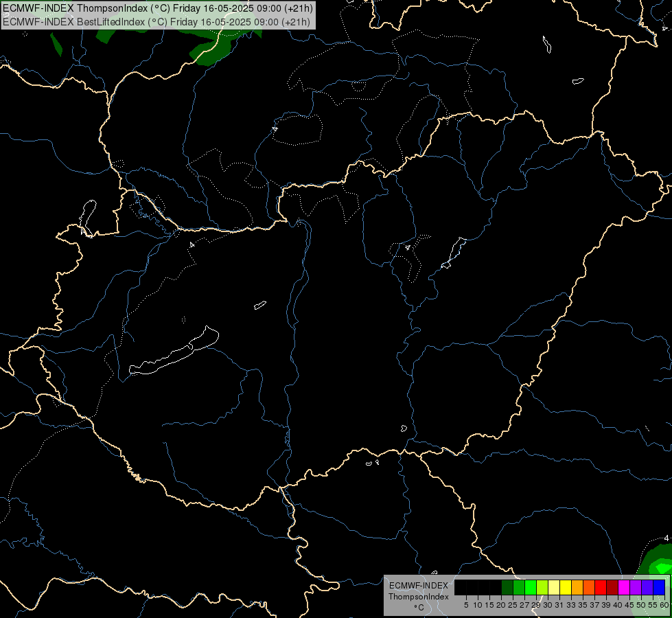
Task: Click the 'ECMWF-INDEX' label inside the legend box
Action: 419,586
